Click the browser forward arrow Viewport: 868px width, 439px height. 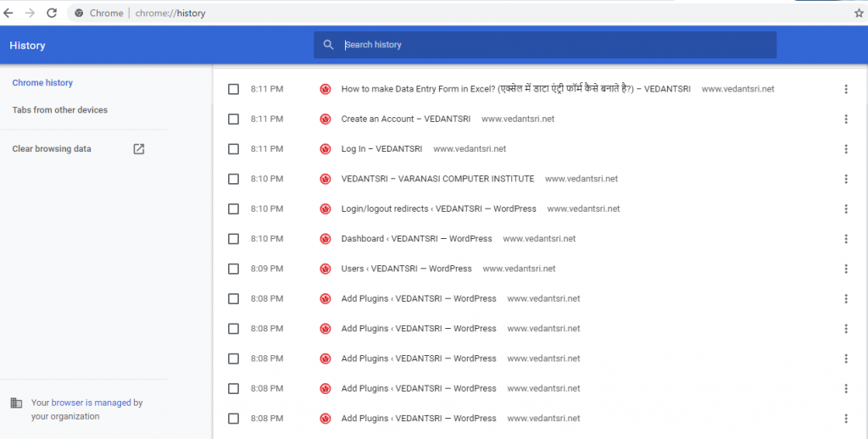(x=30, y=13)
